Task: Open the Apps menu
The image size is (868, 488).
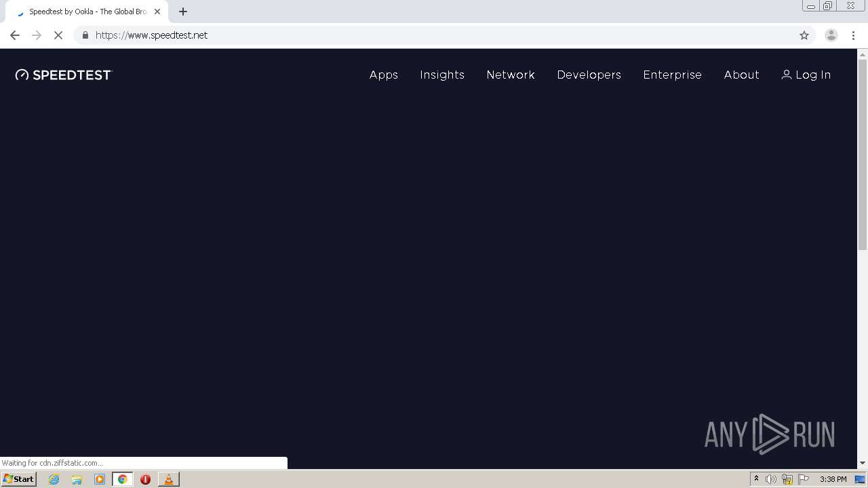Action: click(x=384, y=75)
